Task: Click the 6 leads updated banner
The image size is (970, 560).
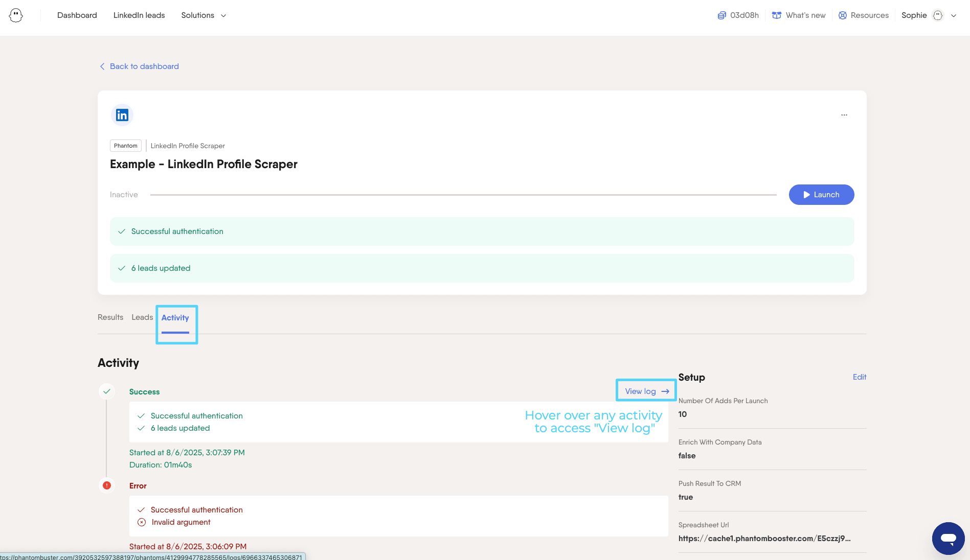Action: point(482,268)
